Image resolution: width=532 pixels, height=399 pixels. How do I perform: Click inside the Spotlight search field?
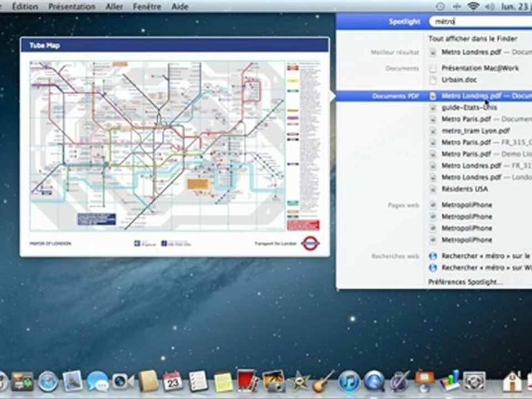click(480, 22)
